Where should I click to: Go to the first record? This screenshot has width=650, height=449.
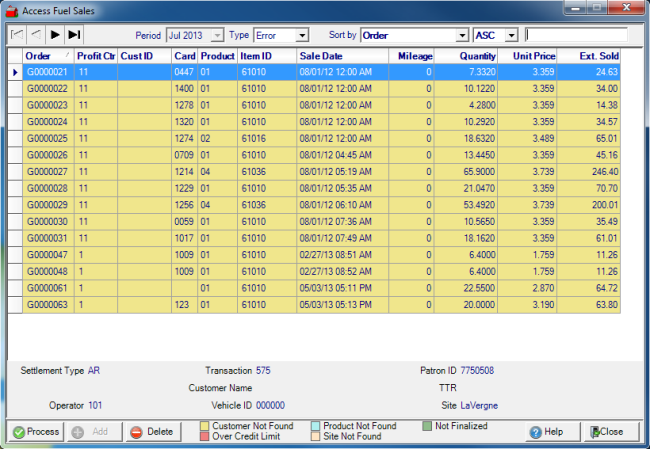[17, 35]
